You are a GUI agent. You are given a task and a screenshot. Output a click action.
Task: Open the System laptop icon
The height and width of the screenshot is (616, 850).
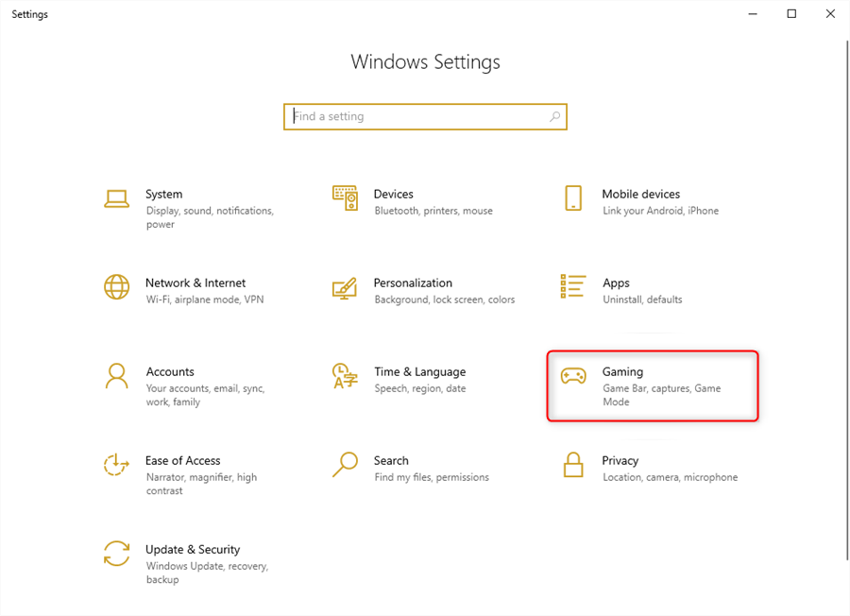(116, 199)
